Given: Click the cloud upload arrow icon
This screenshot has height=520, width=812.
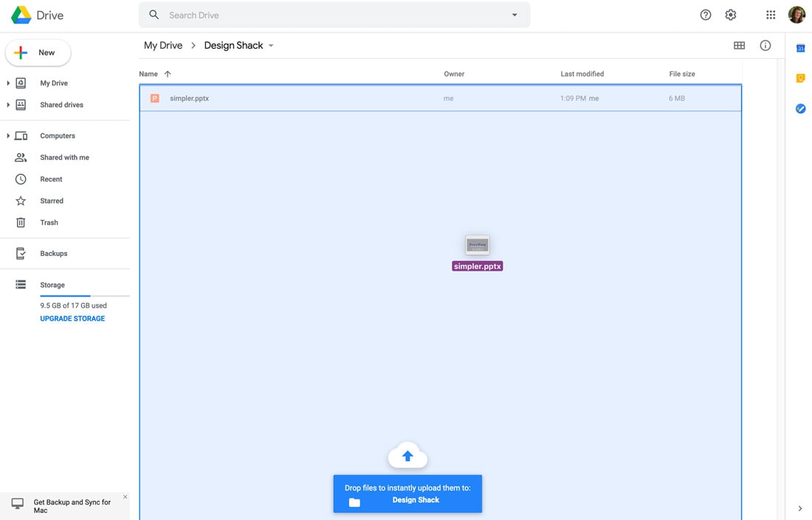Looking at the screenshot, I should [x=407, y=457].
